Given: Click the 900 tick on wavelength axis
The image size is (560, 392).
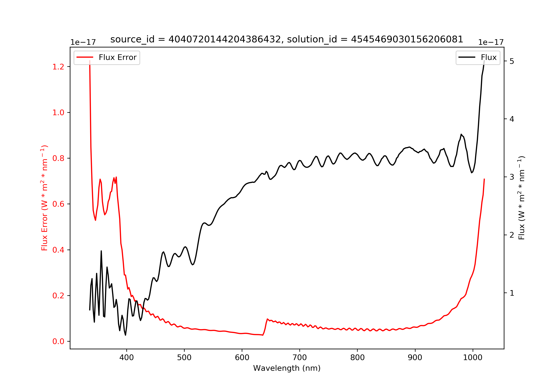Looking at the screenshot, I should pos(415,358).
